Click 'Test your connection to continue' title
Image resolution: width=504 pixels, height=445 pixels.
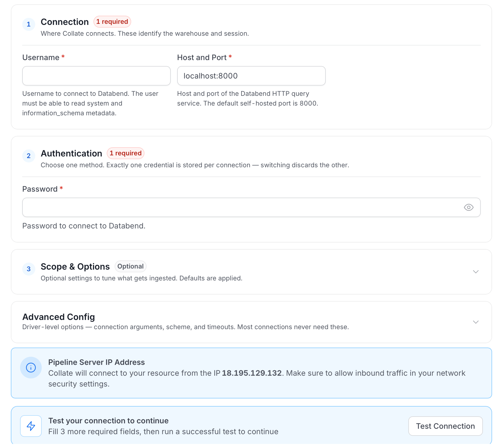click(x=108, y=421)
